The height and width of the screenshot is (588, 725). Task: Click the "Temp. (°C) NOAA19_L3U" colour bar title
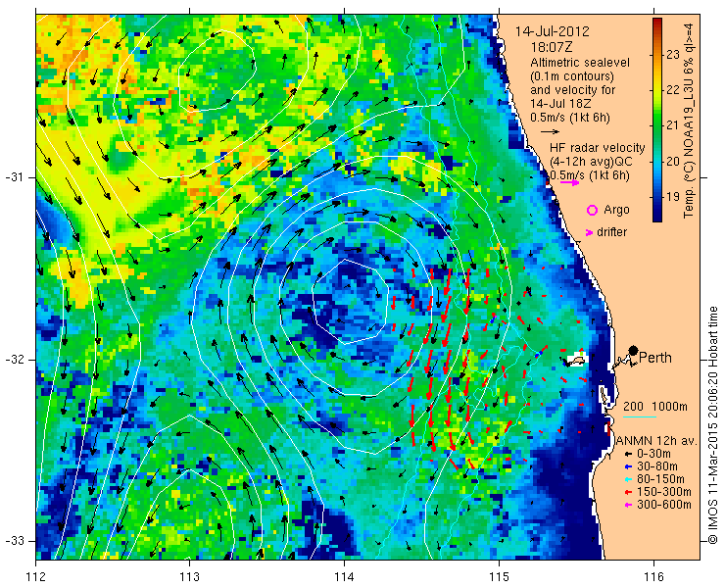pos(690,149)
